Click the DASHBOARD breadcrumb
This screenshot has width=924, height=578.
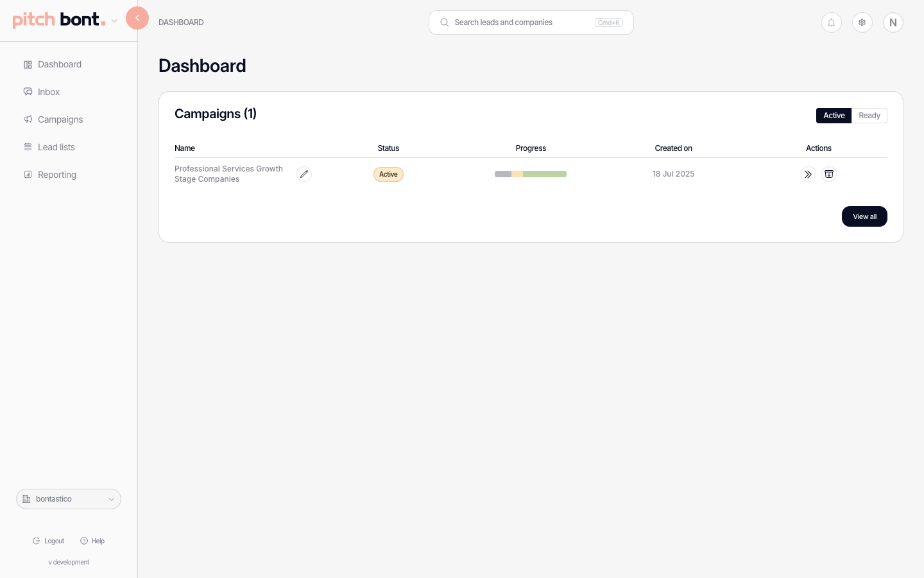click(181, 22)
